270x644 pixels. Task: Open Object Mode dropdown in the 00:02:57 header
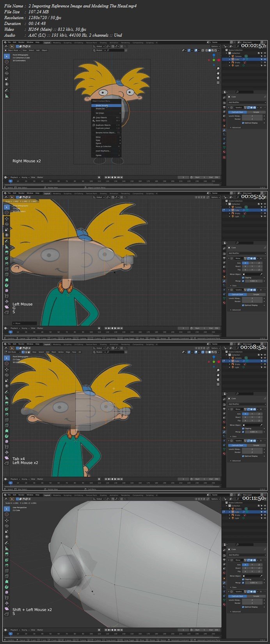pos(12,50)
